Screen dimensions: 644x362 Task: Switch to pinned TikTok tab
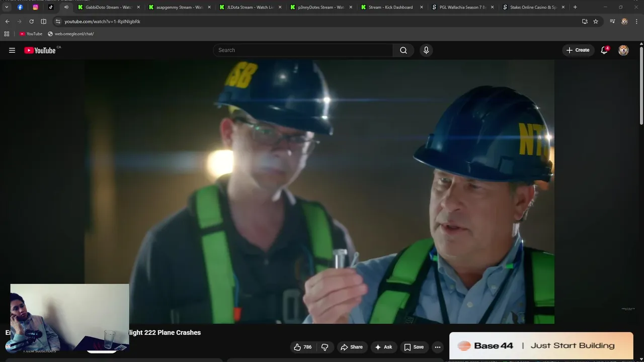coord(51,7)
